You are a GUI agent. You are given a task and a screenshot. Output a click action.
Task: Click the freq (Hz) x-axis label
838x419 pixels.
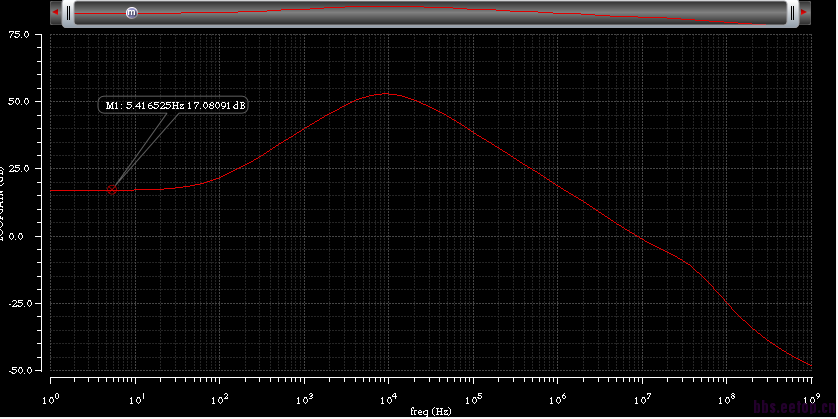pos(431,411)
